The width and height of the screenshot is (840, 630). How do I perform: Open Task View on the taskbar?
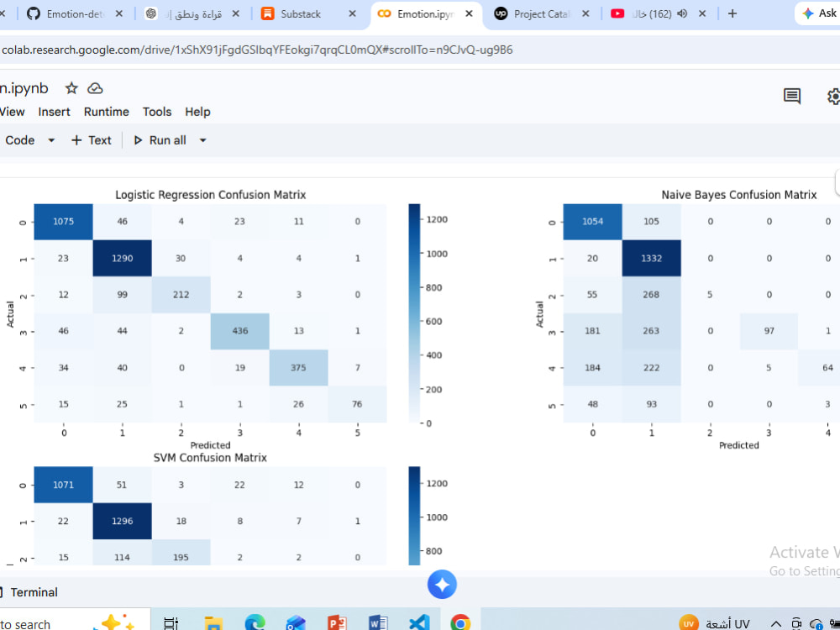click(x=171, y=623)
